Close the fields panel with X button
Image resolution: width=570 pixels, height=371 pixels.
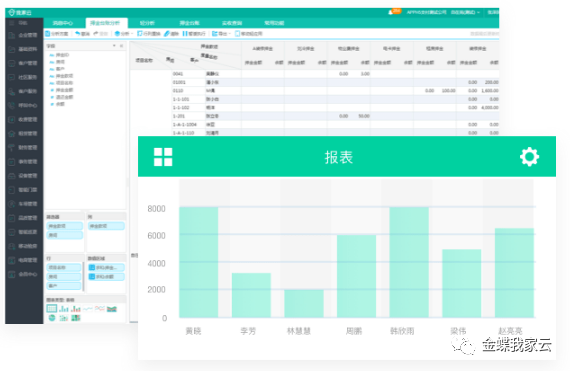[x=121, y=46]
